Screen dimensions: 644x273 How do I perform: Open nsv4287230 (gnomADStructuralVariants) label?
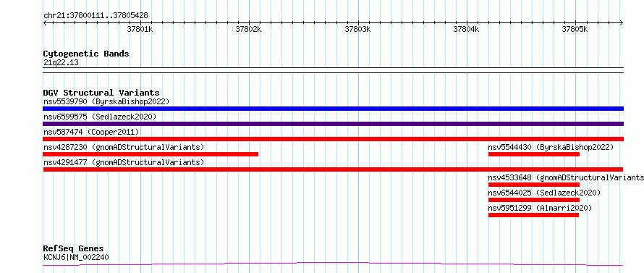[124, 147]
